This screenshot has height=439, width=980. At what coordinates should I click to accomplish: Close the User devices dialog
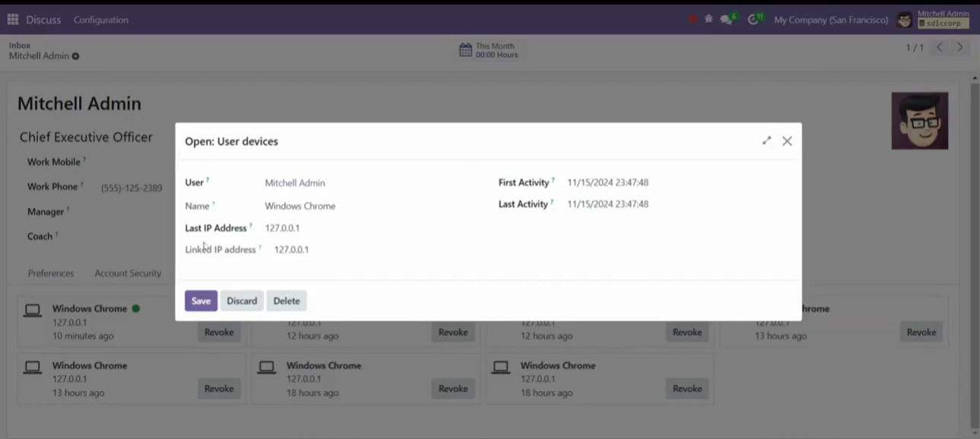click(x=787, y=141)
